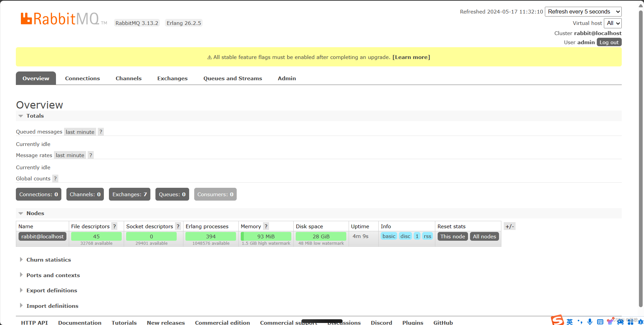Go to the Exchanges tab
Viewport: 644px width, 325px height.
point(172,78)
